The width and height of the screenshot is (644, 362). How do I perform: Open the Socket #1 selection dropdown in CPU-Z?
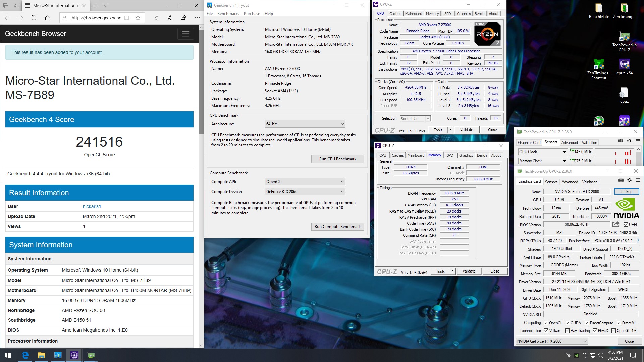[415, 119]
